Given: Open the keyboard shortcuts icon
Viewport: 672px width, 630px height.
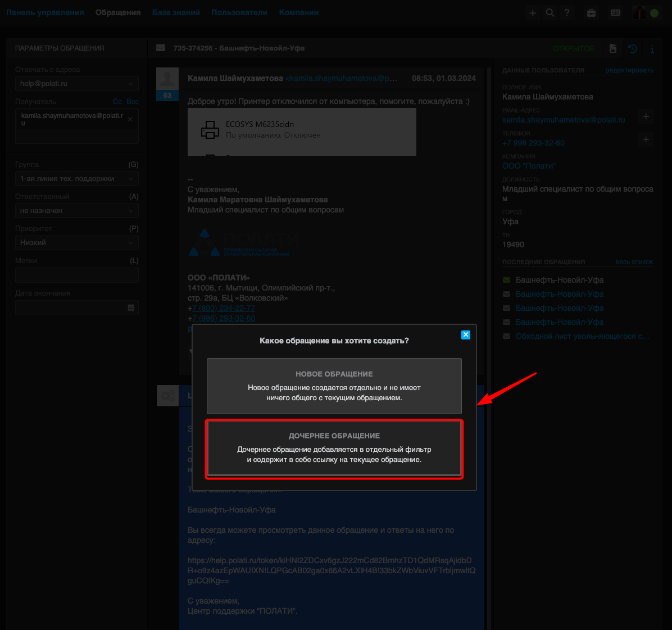Looking at the screenshot, I should tap(615, 13).
